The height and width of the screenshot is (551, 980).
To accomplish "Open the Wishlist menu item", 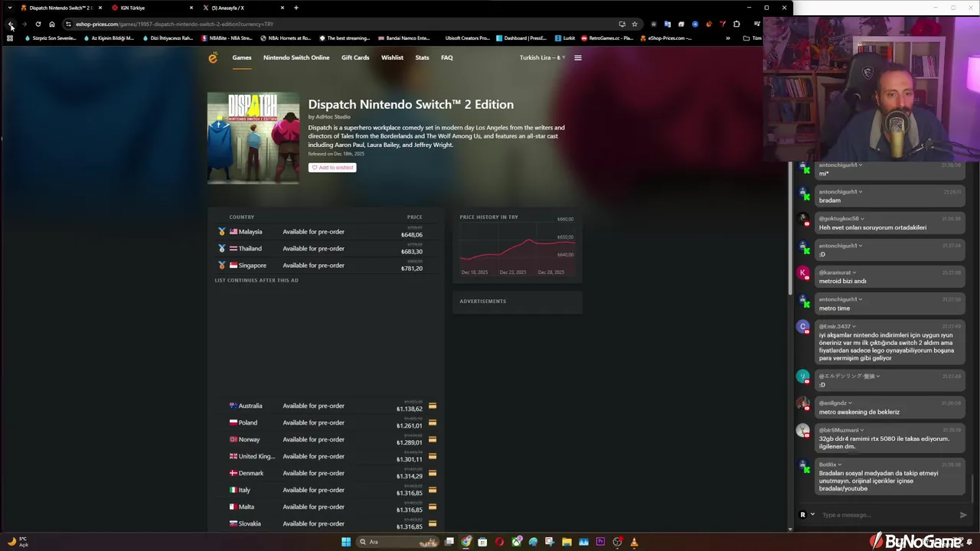I will (392, 57).
